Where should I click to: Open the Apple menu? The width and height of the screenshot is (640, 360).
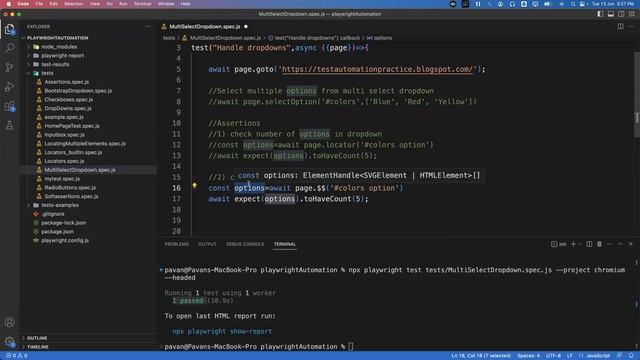pyautogui.click(x=9, y=4)
